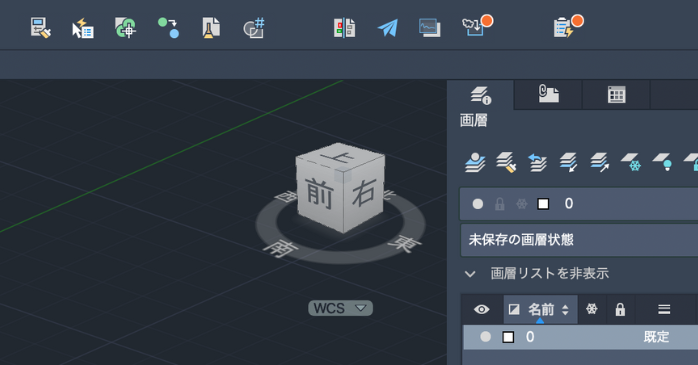698x365 pixels.
Task: Sort layers by the 名前 column header
Action: click(x=540, y=309)
